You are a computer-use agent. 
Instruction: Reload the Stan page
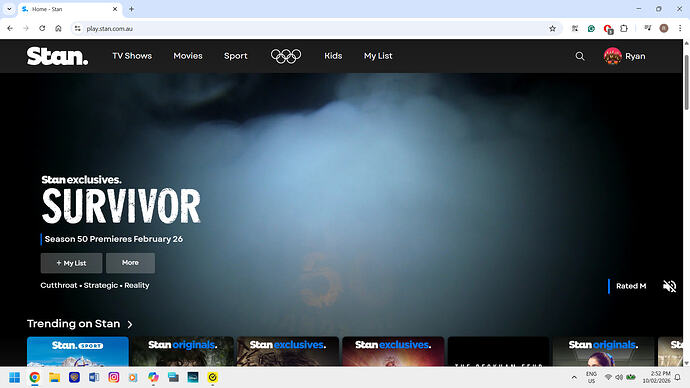click(42, 29)
